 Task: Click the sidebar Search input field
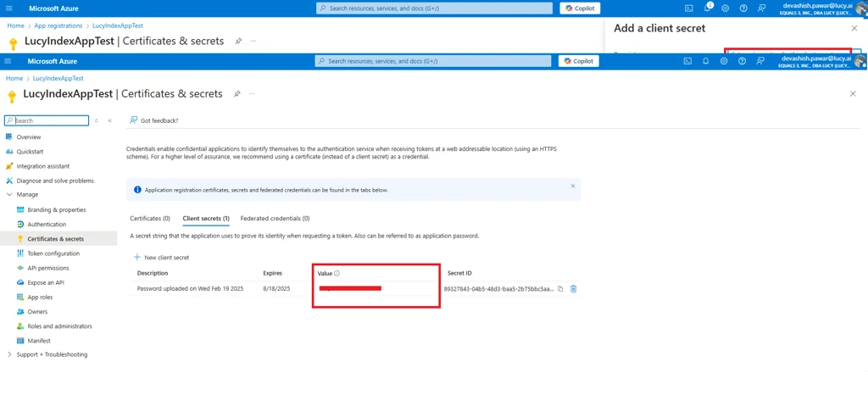(x=49, y=120)
